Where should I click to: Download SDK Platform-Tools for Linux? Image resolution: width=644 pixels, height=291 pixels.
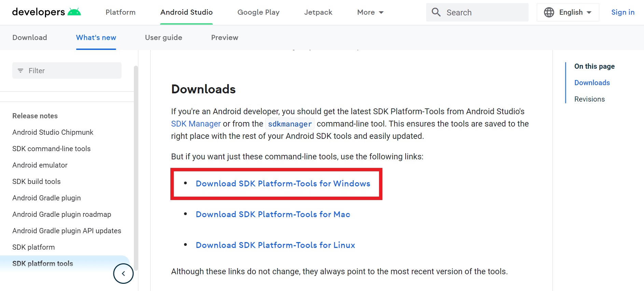276,245
